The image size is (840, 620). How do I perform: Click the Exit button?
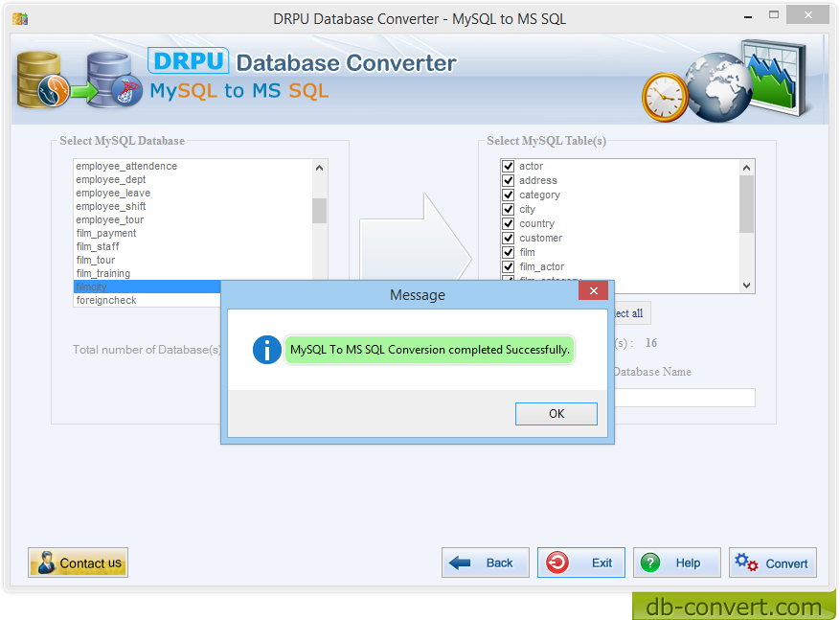[x=581, y=563]
